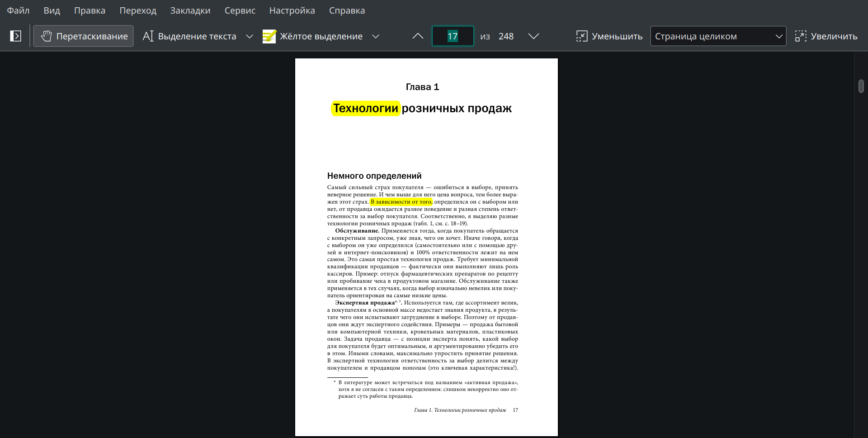Open the Сервис menu
The height and width of the screenshot is (438, 868).
pyautogui.click(x=240, y=10)
